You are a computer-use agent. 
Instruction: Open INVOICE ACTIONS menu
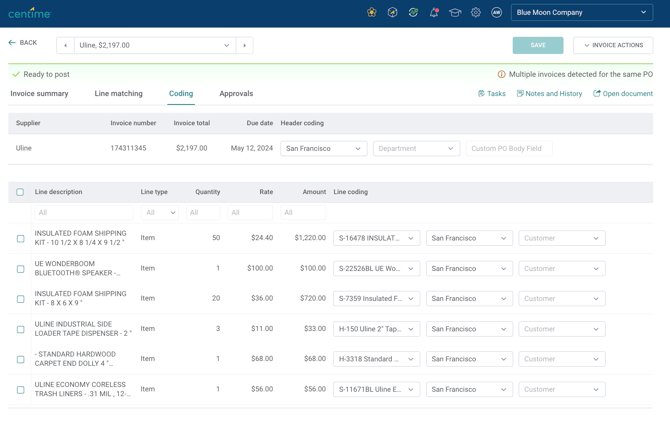pos(613,45)
